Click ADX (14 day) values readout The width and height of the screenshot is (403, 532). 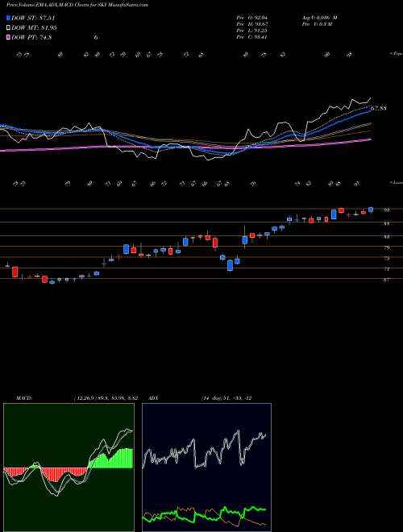[226, 397]
